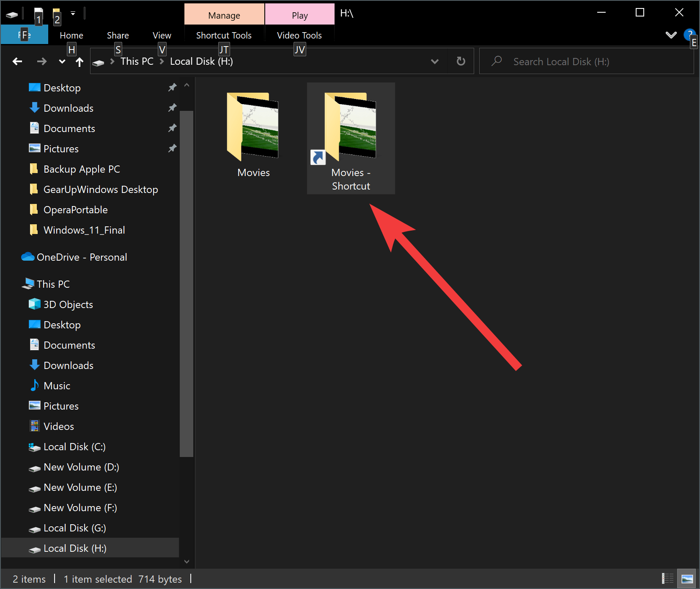700x589 pixels.
Task: Pin or unpin the Downloads quick access entry
Action: (172, 108)
